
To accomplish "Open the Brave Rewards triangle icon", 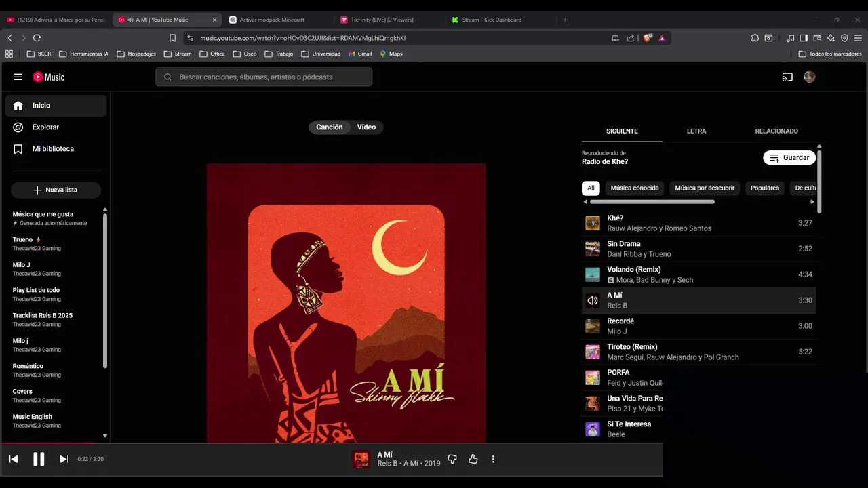I will tap(662, 38).
